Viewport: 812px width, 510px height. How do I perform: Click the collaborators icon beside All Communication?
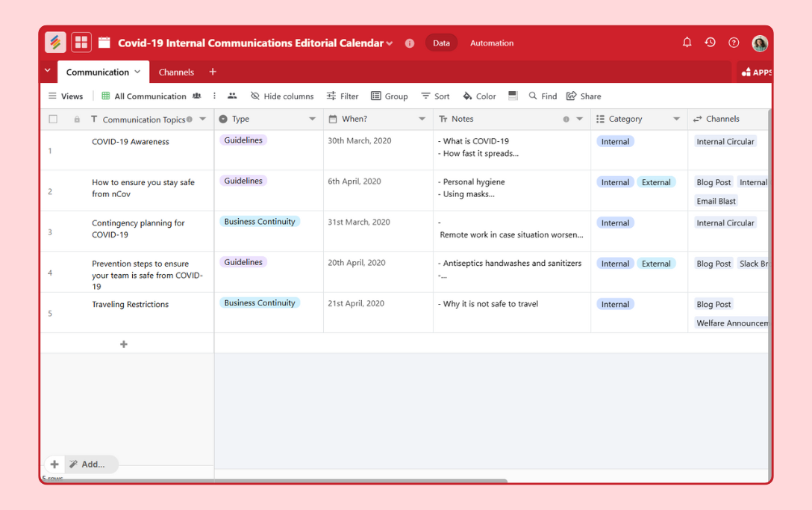197,96
